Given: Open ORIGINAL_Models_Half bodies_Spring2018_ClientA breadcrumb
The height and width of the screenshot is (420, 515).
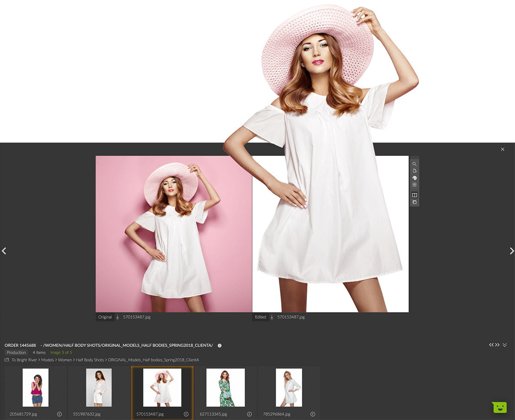Looking at the screenshot, I should click(153, 360).
